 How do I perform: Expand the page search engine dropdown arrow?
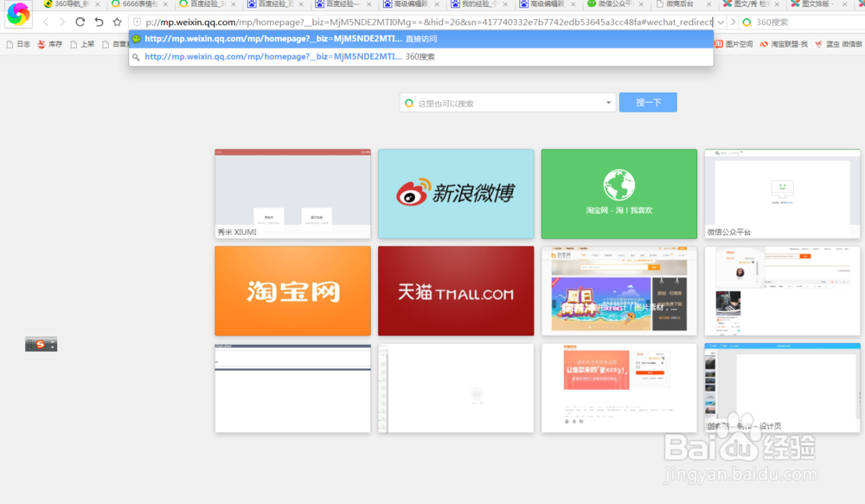coord(608,103)
